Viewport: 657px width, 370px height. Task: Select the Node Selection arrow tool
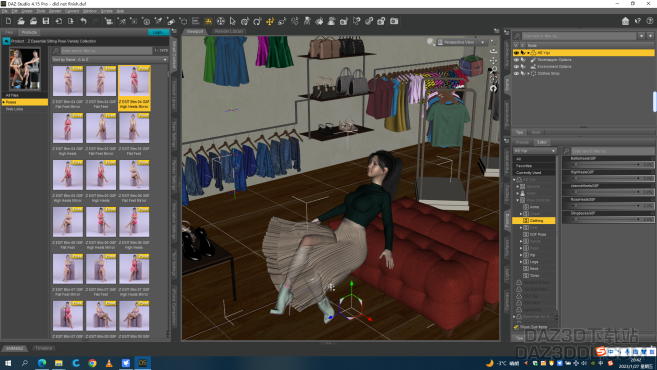[233, 21]
